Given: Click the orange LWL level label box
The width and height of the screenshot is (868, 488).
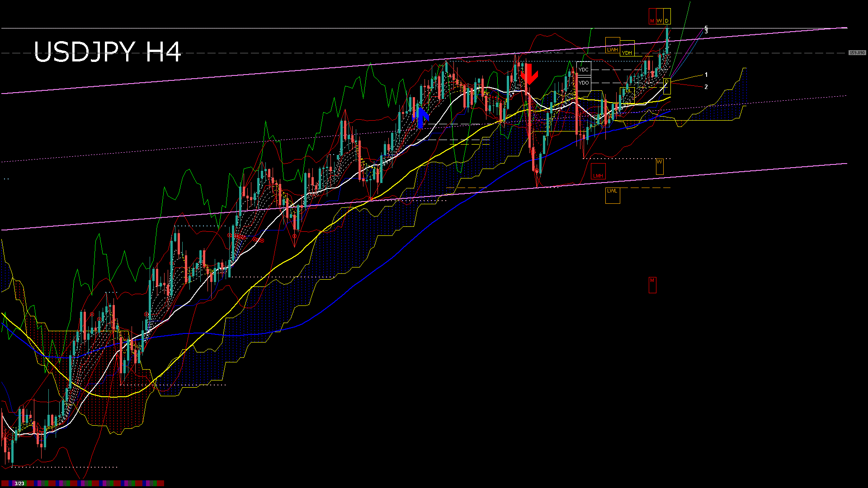Looking at the screenshot, I should 612,191.
